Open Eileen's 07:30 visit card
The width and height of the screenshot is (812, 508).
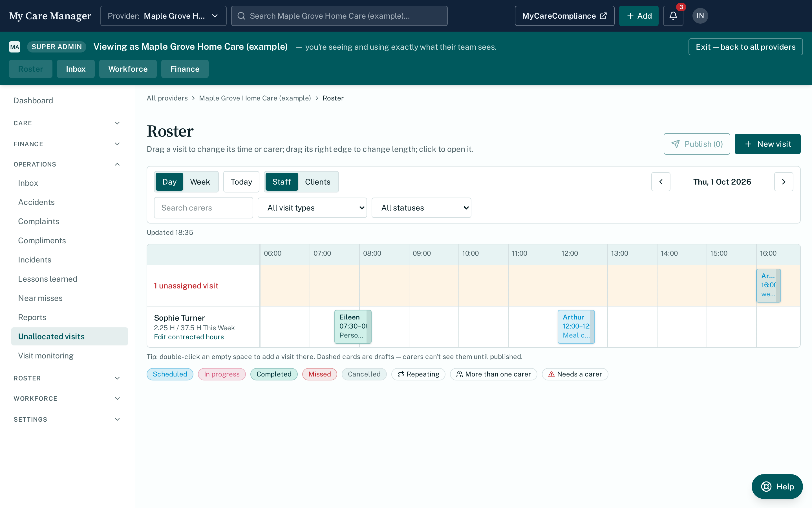353,327
